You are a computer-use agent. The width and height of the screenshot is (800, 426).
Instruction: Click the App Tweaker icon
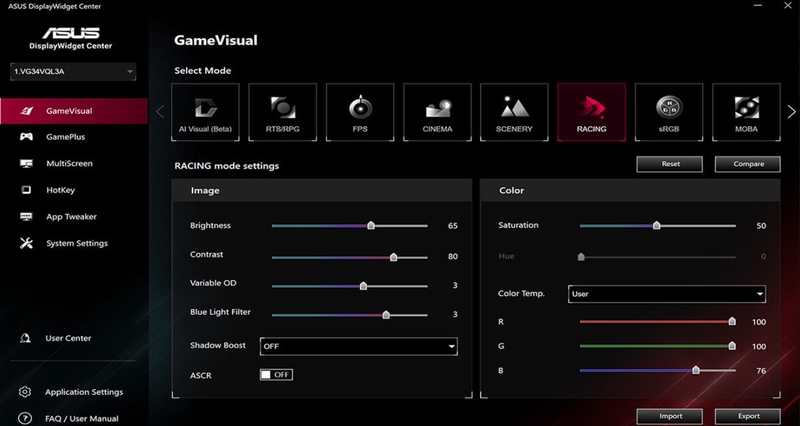coord(26,217)
